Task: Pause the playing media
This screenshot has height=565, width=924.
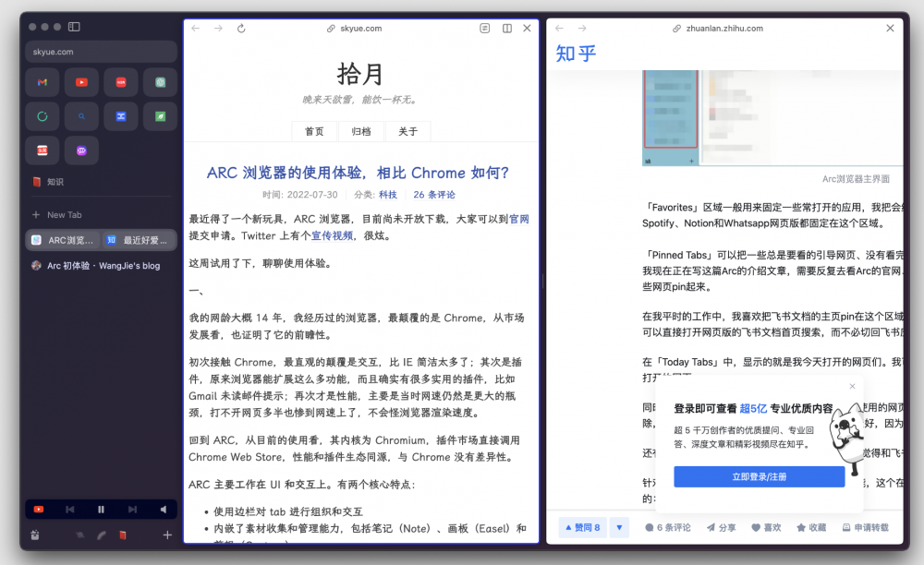Action: pos(101,510)
